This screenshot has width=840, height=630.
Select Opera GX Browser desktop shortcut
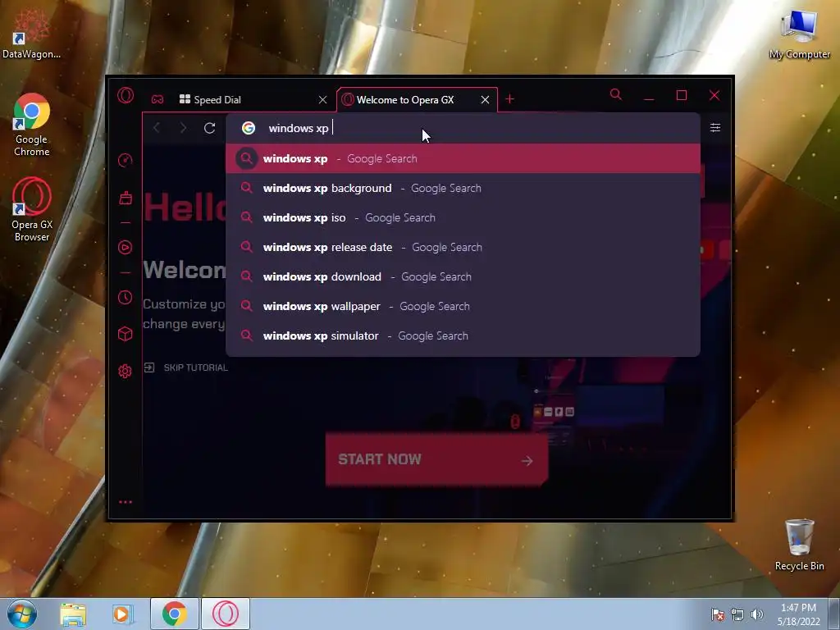32,209
